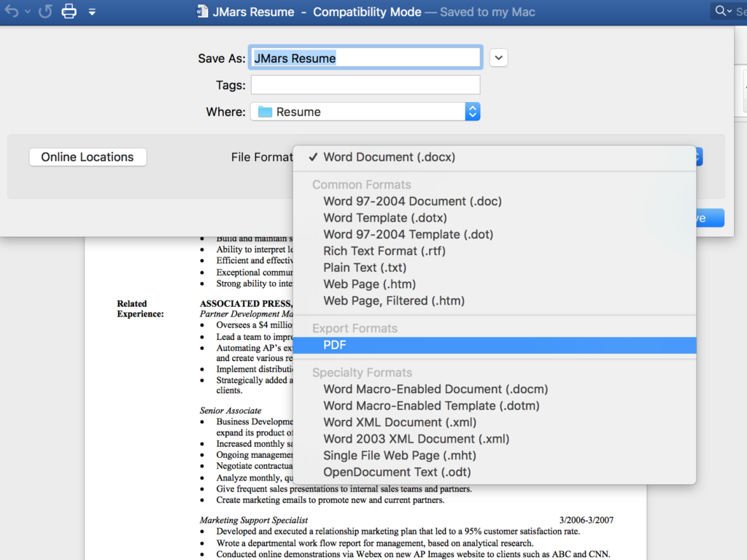Click the 'Related Experience:' heading in document
This screenshot has width=747, height=560.
141,308
